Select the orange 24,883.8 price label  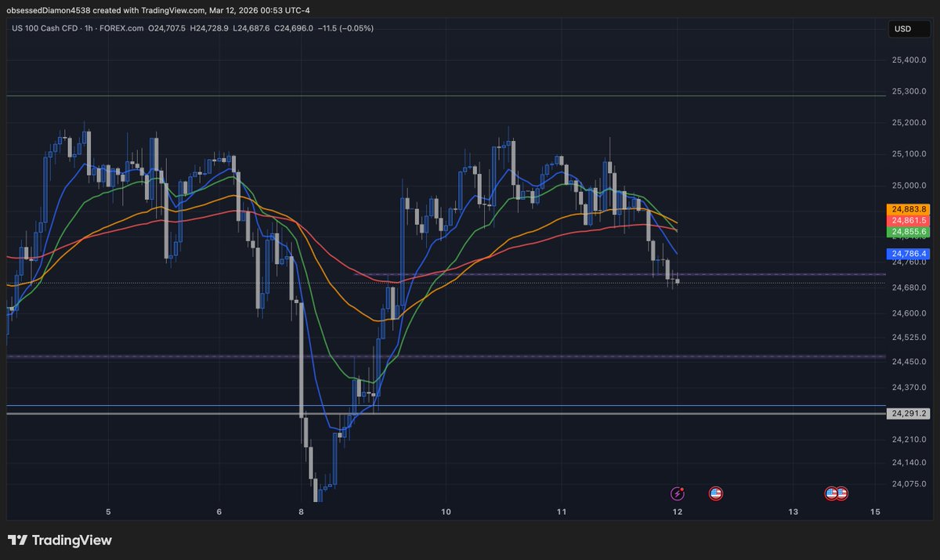pos(909,209)
